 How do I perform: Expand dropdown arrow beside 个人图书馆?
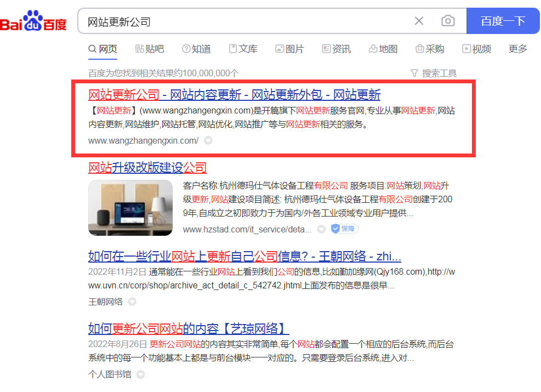(x=140, y=374)
